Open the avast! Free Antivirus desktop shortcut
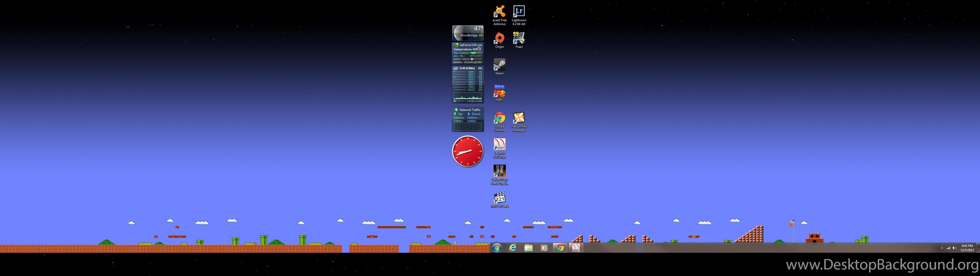This screenshot has height=276, width=980. point(499,15)
